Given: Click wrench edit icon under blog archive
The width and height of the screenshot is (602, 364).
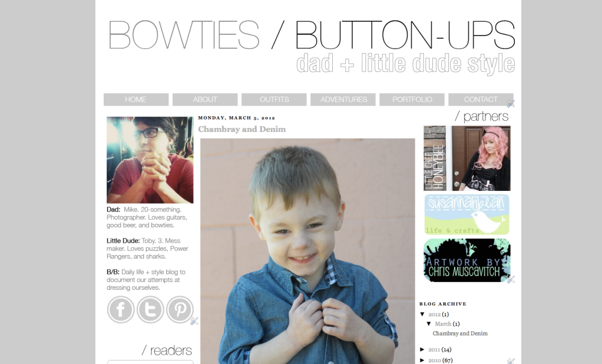Looking at the screenshot, I should (x=511, y=361).
